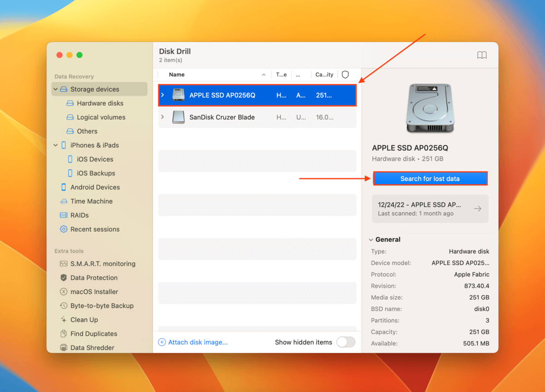Open Time Machine section
This screenshot has height=392, width=545.
pos(91,201)
